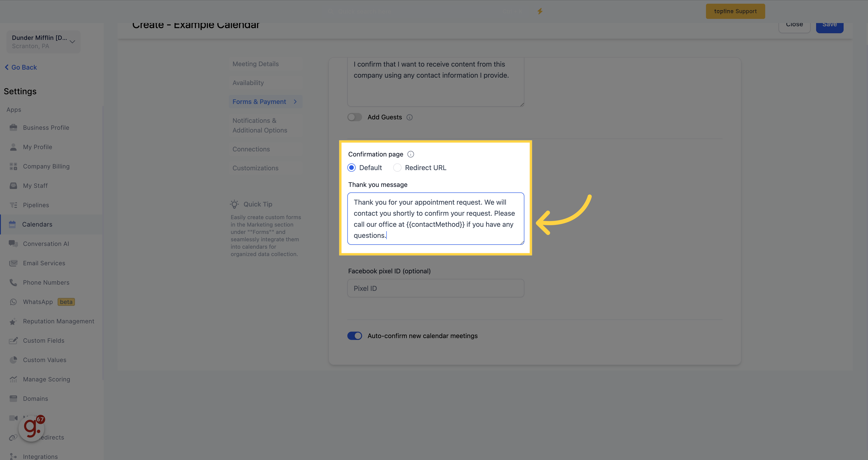Viewport: 868px width, 460px height.
Task: Click the Thank you message label
Action: [378, 185]
